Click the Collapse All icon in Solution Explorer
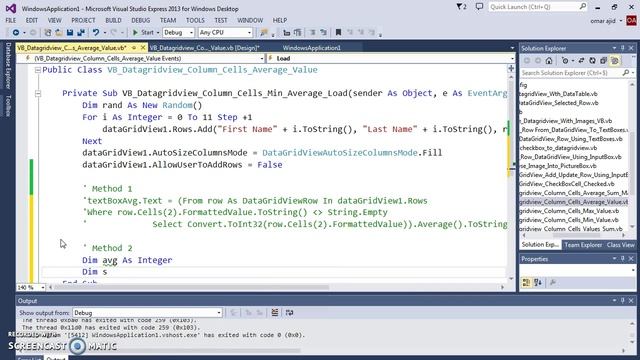Viewport: 640px width, 360px height. [x=603, y=61]
